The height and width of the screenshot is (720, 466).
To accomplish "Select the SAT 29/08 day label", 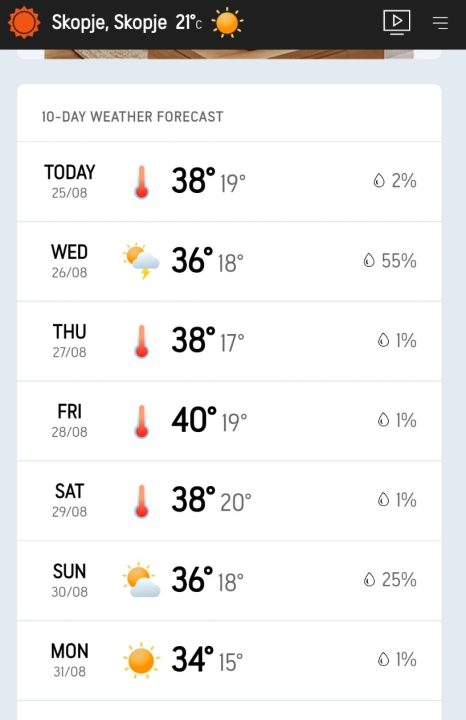I will [69, 500].
